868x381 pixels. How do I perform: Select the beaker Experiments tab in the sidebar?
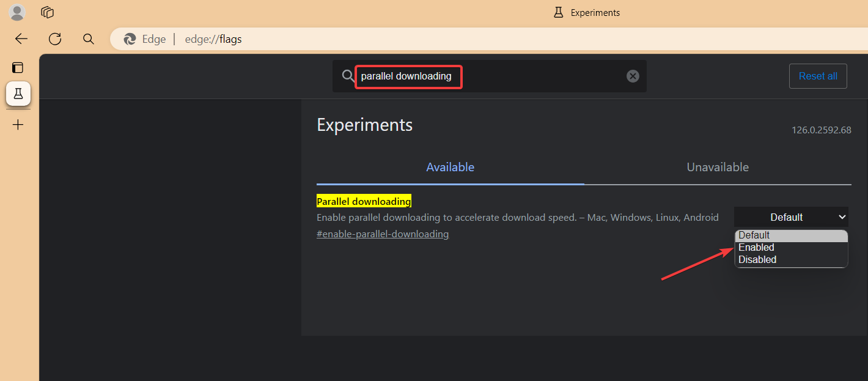point(18,94)
